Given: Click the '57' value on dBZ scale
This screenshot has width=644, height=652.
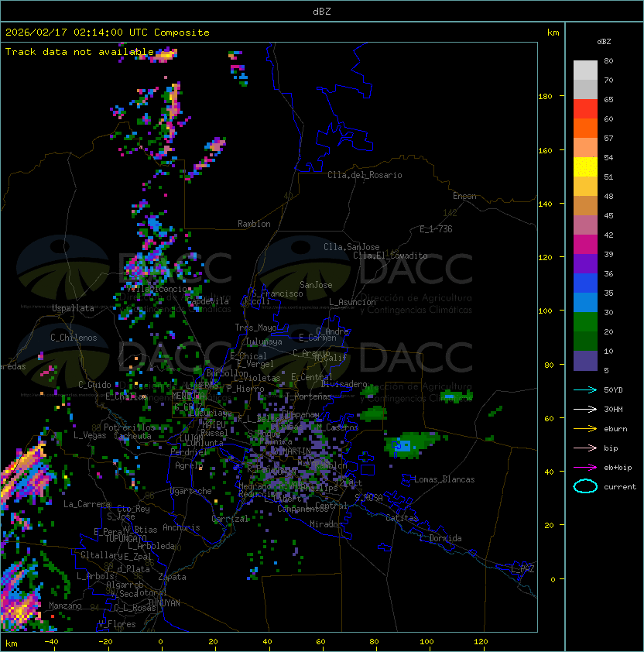Looking at the screenshot, I should pyautogui.click(x=608, y=138).
